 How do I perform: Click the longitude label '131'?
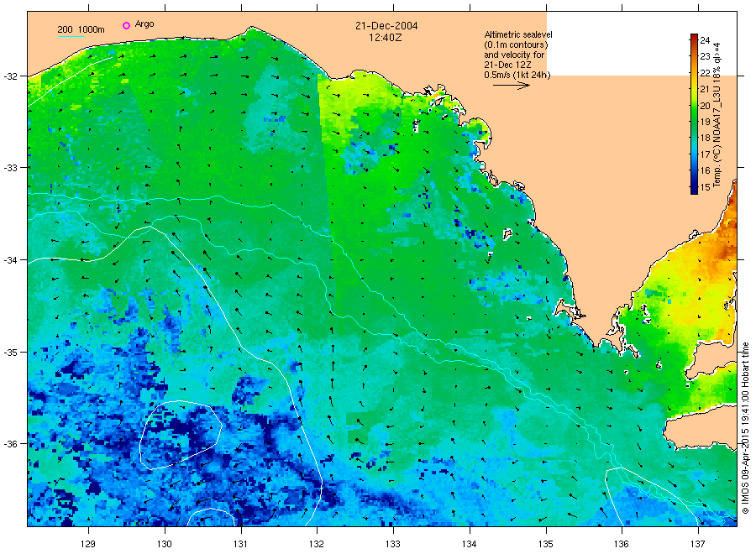click(x=240, y=544)
